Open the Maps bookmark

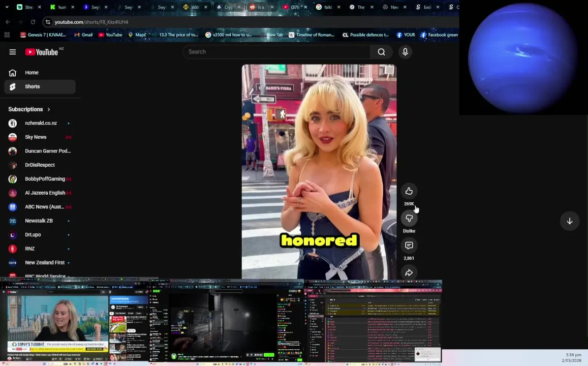point(137,35)
